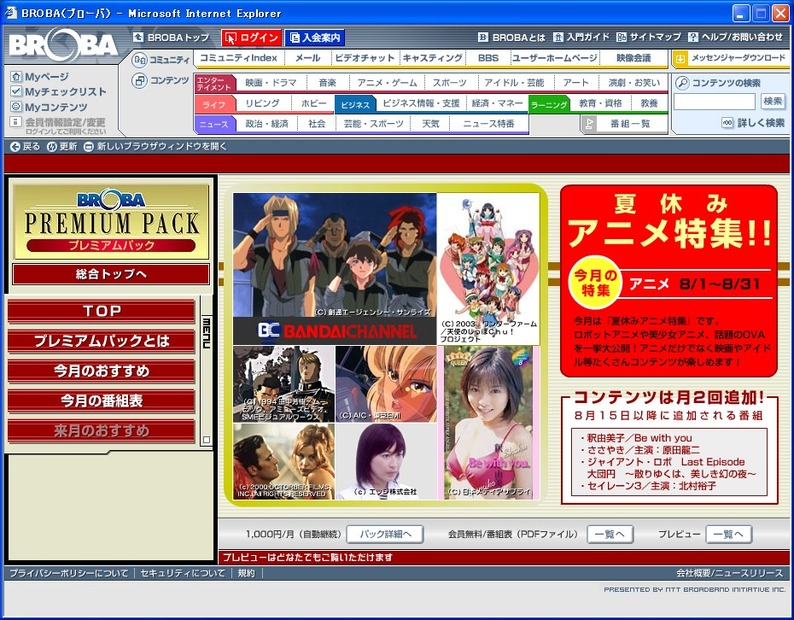Select ユーザーホームページ tab
Image resolution: width=794 pixels, height=620 pixels.
(x=554, y=58)
